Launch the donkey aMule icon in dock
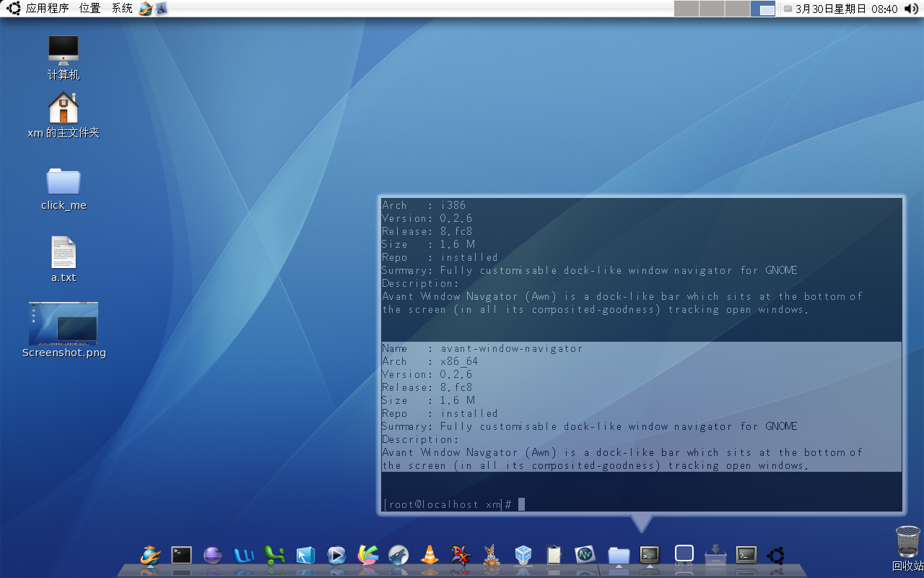The image size is (924, 578). (x=492, y=555)
